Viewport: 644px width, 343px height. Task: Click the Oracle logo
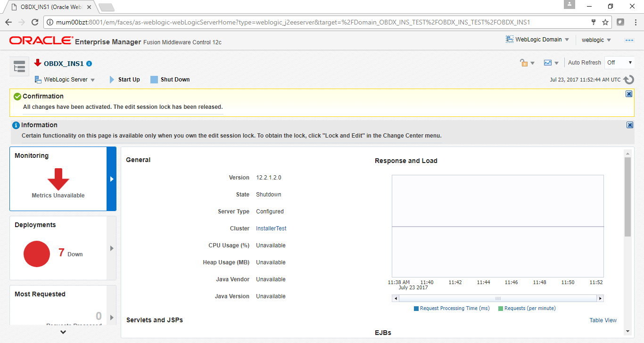(41, 41)
